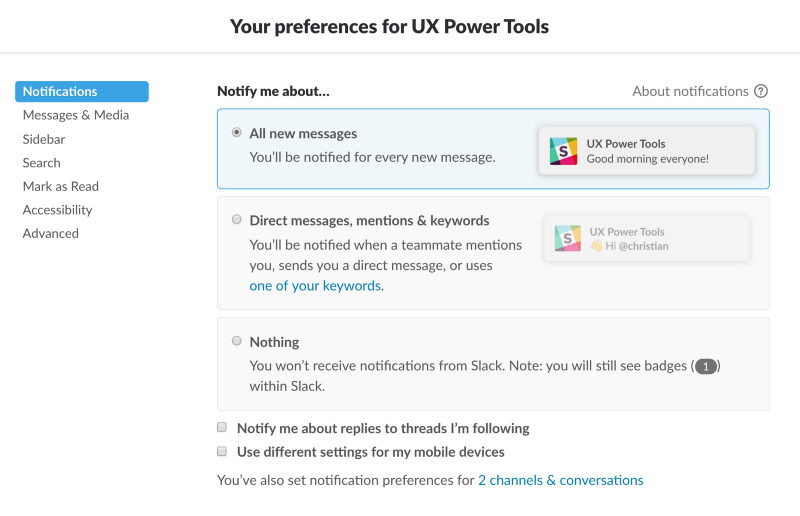Open the Sidebar preferences section
The height and width of the screenshot is (516, 800).
click(x=44, y=139)
